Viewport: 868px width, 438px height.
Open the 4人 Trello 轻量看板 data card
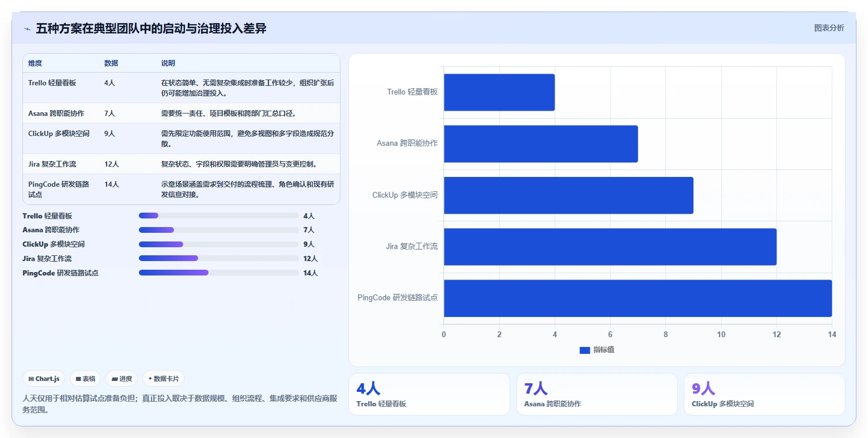point(429,394)
